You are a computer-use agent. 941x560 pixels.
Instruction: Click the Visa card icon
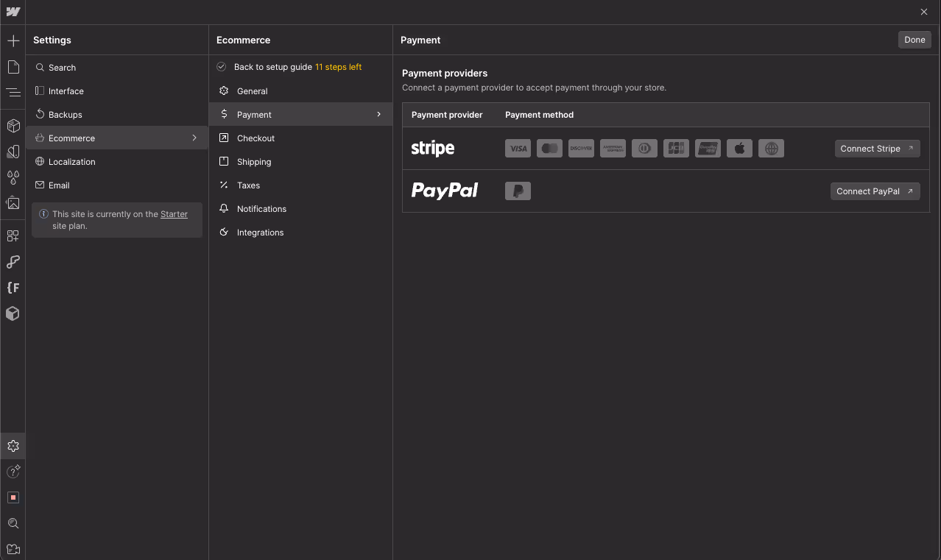pyautogui.click(x=518, y=149)
